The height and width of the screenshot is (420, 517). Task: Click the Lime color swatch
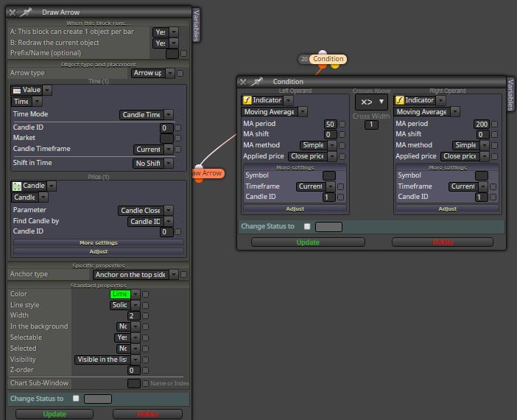point(120,294)
